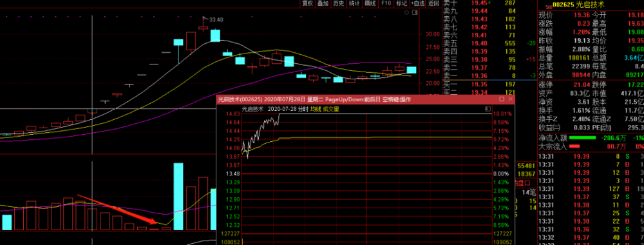Open the 统计 statistics tool
Image resolution: width=644 pixels, height=245 pixels.
tap(354, 3)
